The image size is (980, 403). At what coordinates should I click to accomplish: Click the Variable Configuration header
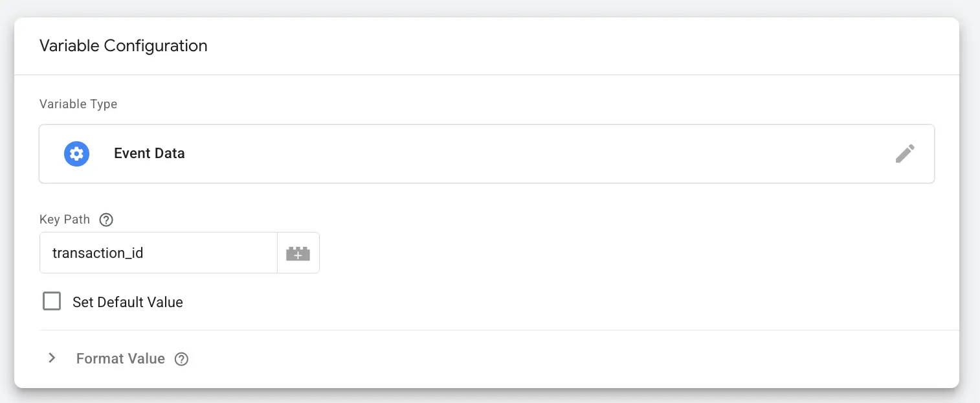click(124, 45)
